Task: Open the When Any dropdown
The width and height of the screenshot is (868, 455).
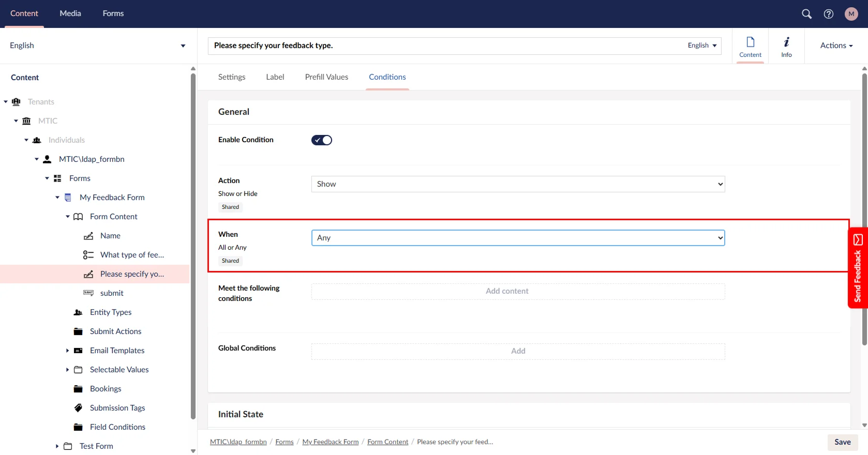Action: coord(517,238)
